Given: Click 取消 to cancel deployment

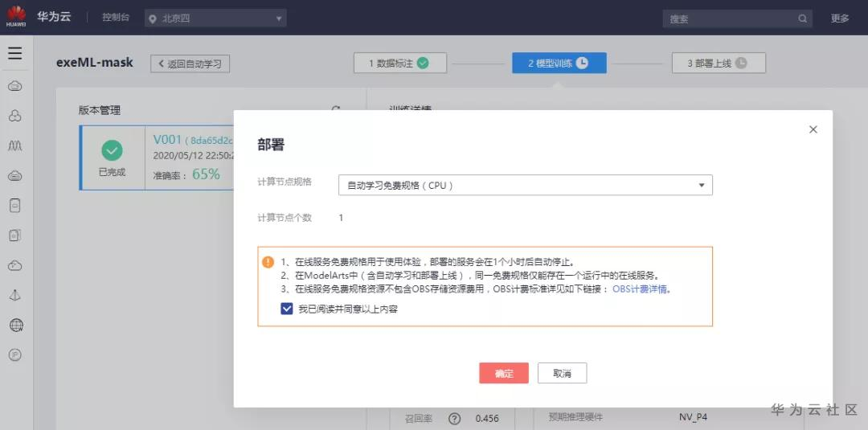Looking at the screenshot, I should 562,373.
